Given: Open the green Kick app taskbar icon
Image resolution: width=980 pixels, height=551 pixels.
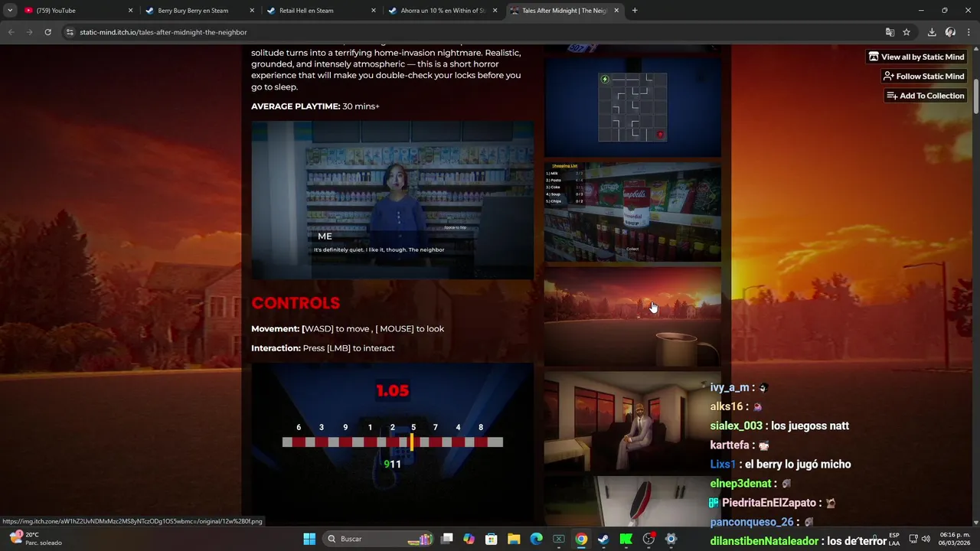Looking at the screenshot, I should (626, 539).
